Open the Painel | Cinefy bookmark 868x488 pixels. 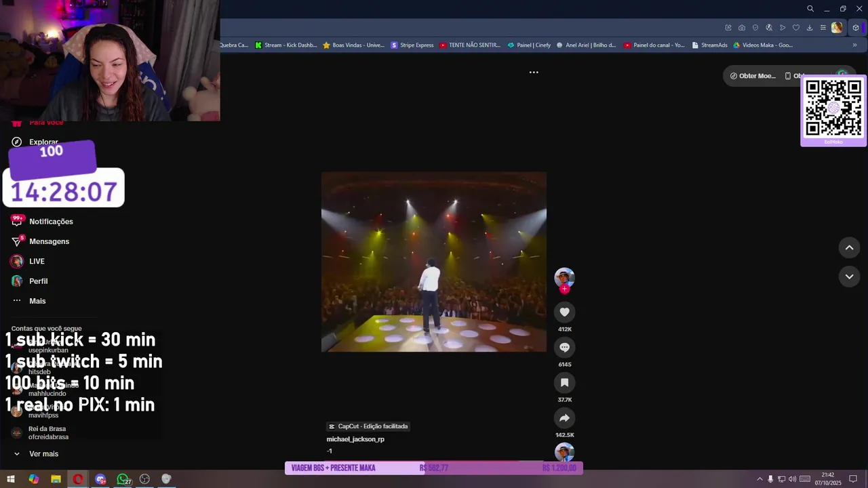(529, 45)
